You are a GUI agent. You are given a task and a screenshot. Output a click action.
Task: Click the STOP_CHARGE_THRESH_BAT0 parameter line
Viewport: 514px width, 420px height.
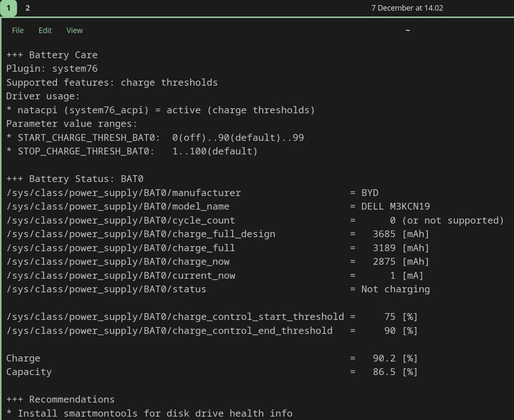tap(132, 151)
